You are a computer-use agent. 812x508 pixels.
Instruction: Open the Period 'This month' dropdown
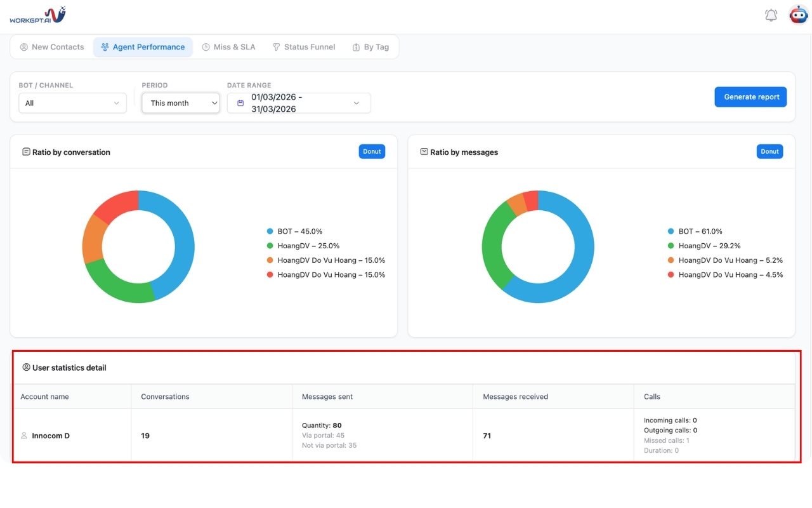click(181, 103)
